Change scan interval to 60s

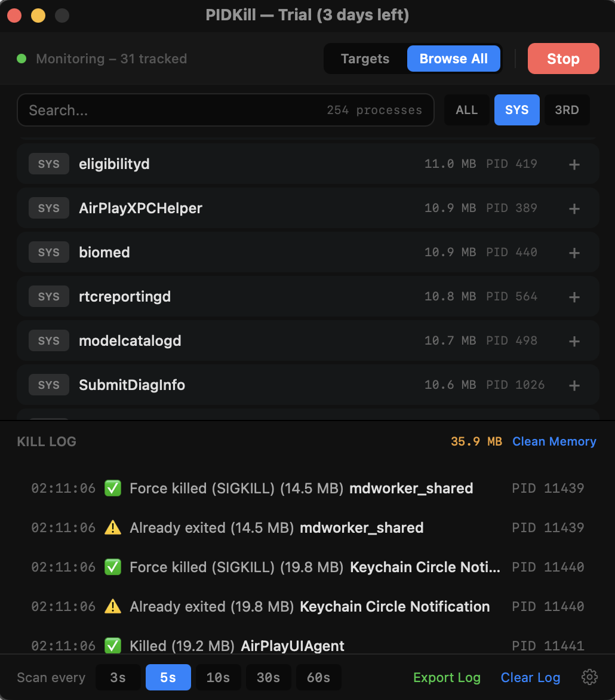point(318,677)
